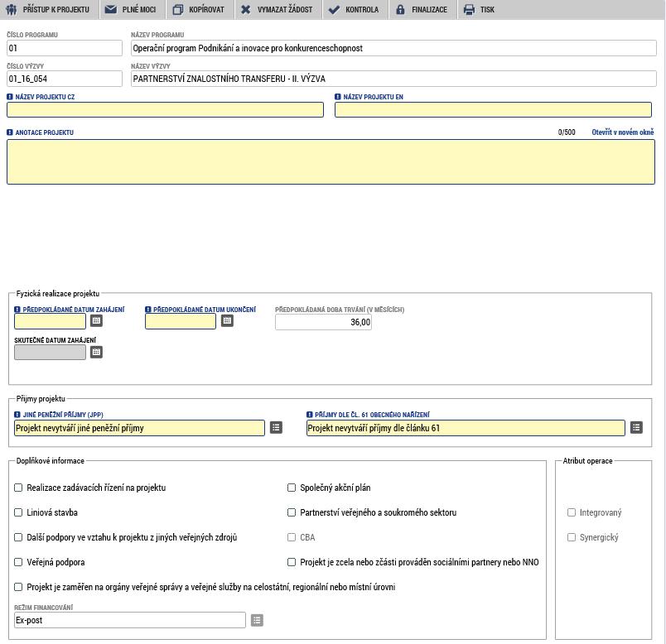The image size is (666, 644).
Task: Click info icon beside Název projektu CZ
Action: click(x=10, y=97)
